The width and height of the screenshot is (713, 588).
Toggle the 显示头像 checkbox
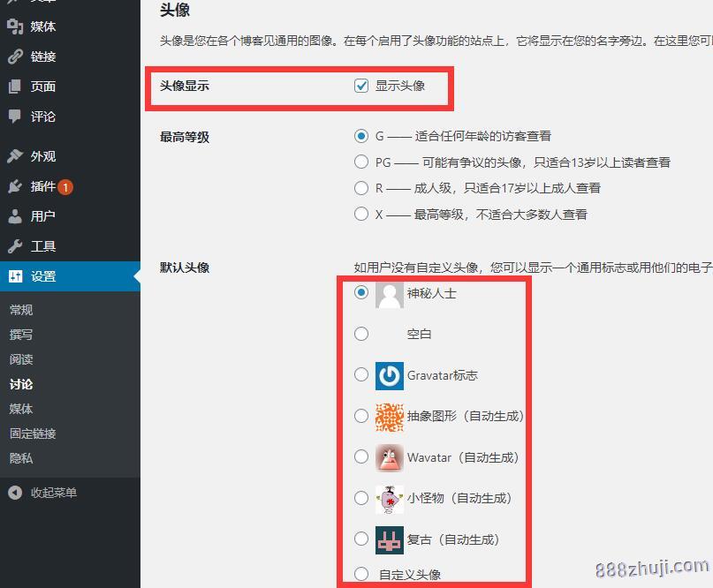(x=361, y=86)
